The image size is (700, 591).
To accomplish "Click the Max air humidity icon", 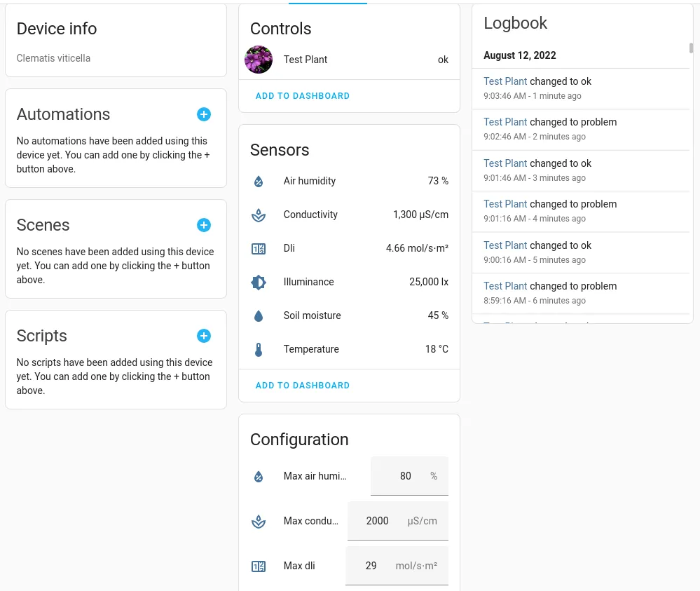I will pyautogui.click(x=259, y=477).
